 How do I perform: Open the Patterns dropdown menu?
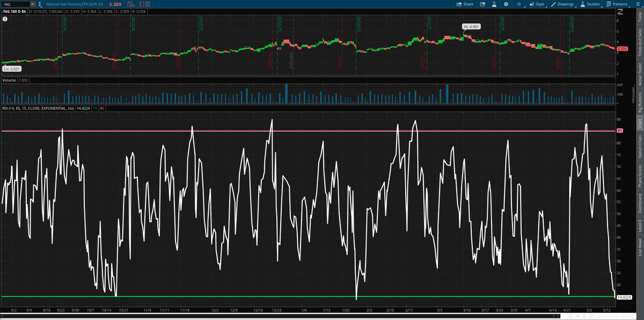618,4
